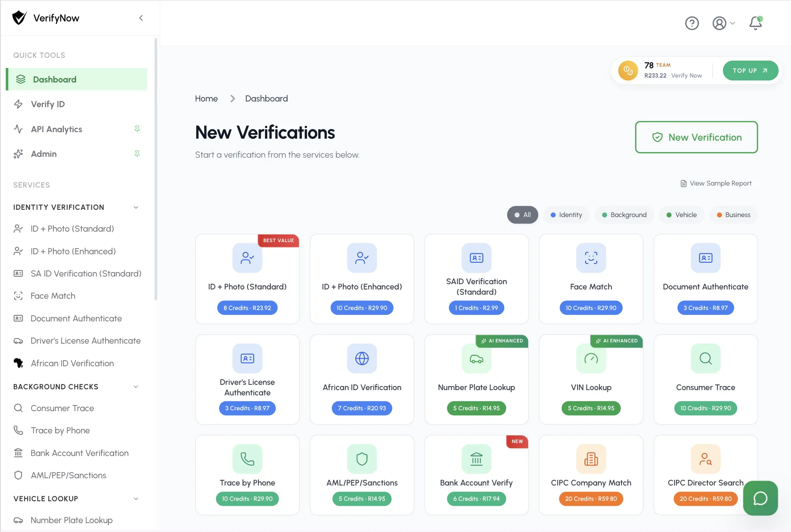
Task: Click the notification bell icon
Action: [755, 23]
